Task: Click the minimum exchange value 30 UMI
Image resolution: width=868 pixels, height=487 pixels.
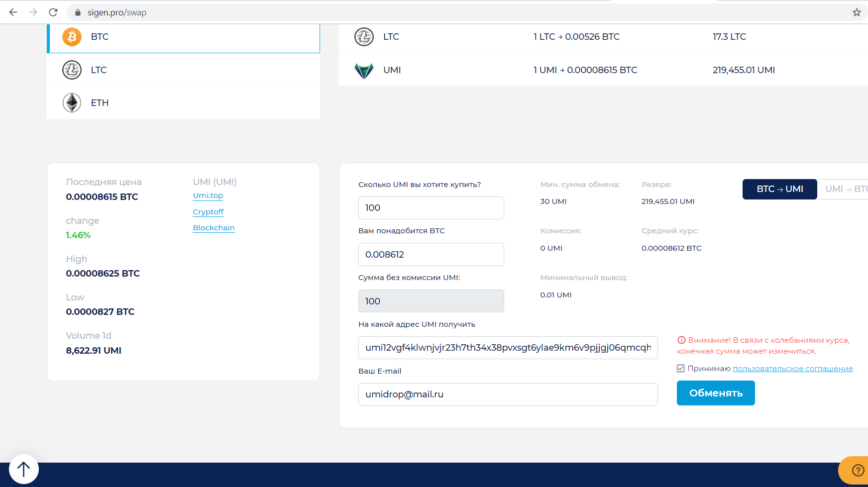Action: (553, 201)
